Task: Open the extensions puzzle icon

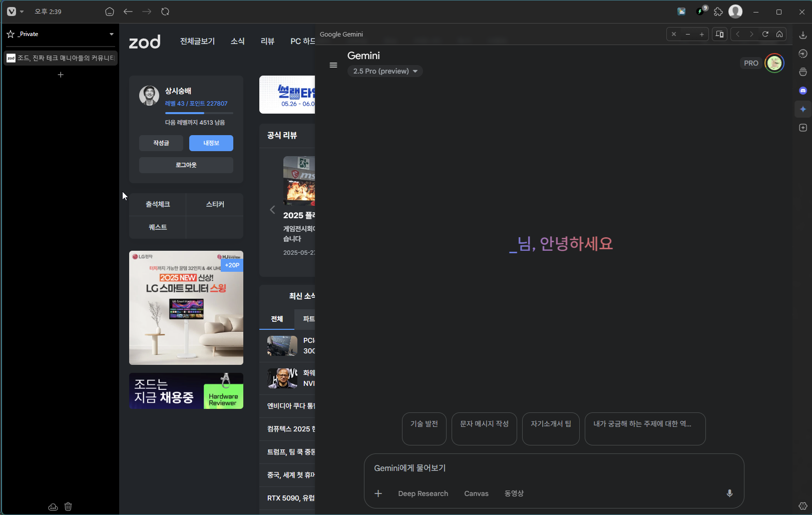Action: point(718,12)
